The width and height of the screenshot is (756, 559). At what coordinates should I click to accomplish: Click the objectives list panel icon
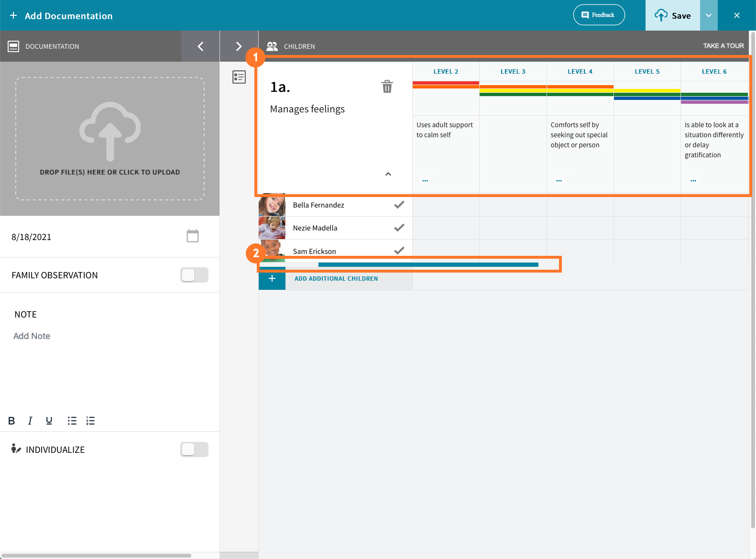tap(239, 77)
